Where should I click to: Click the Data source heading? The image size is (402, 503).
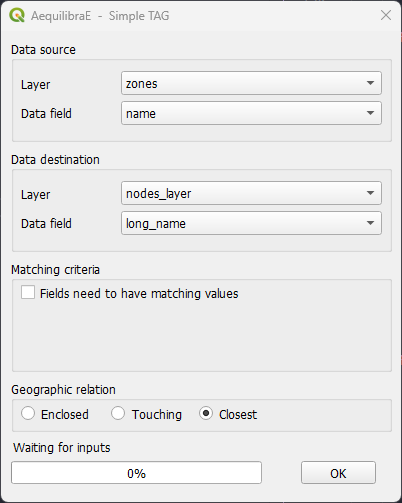tap(43, 50)
